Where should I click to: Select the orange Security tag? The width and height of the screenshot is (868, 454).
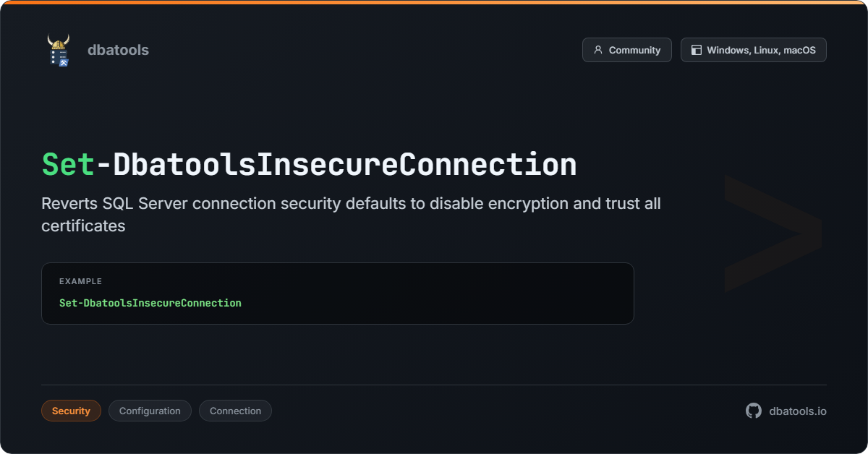(x=71, y=411)
